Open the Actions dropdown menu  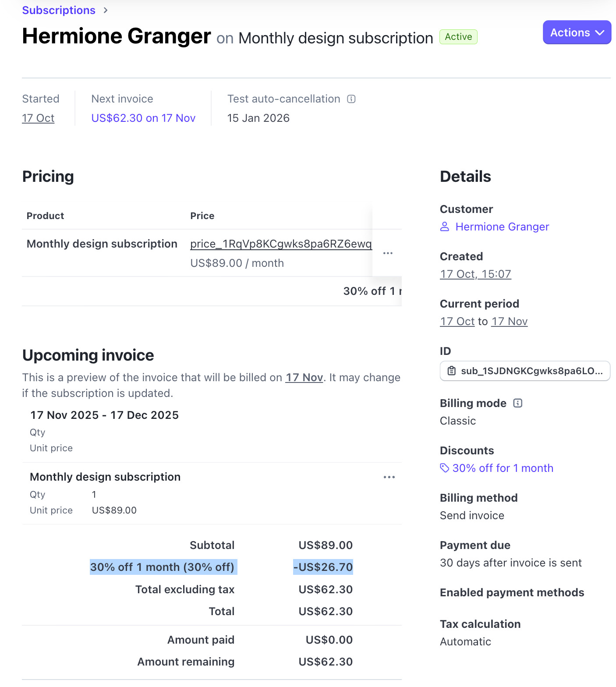(577, 32)
